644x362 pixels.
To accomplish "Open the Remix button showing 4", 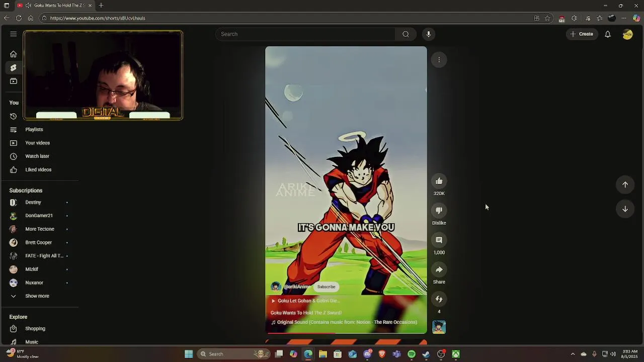I will 439,299.
